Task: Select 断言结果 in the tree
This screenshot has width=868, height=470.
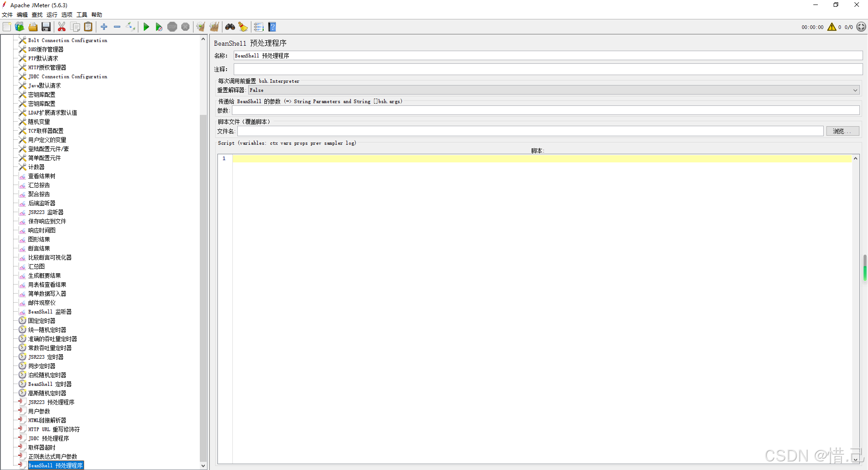Action: [x=39, y=248]
